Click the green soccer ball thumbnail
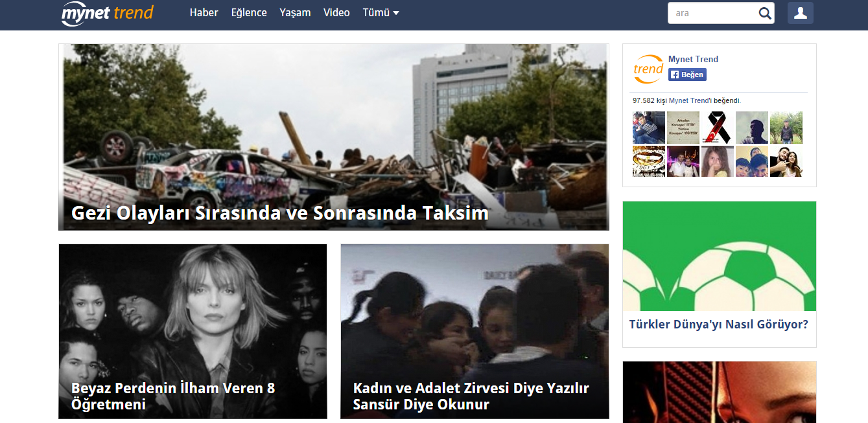Viewport: 868px width, 423px height. point(719,256)
